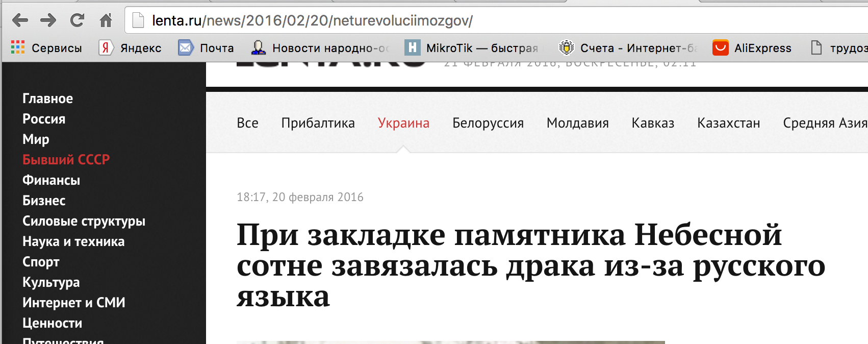Screen dimensions: 868x344
Task: Open the Средняя Азия tab
Action: (825, 123)
